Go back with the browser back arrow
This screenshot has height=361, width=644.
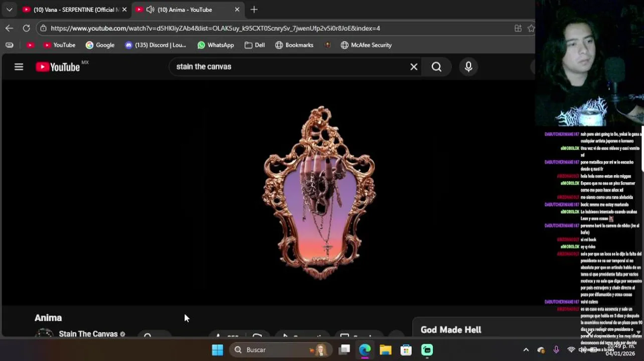click(9, 28)
